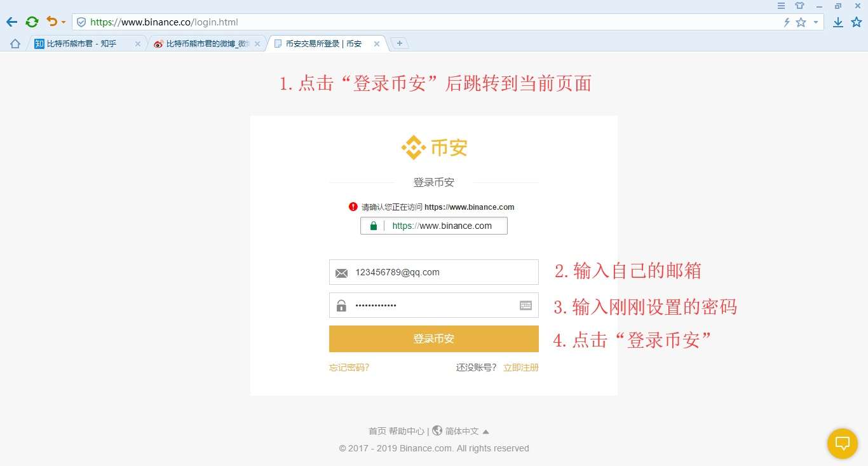The width and height of the screenshot is (868, 466).
Task: Expand the address bar dropdown arrow
Action: pyautogui.click(x=816, y=22)
